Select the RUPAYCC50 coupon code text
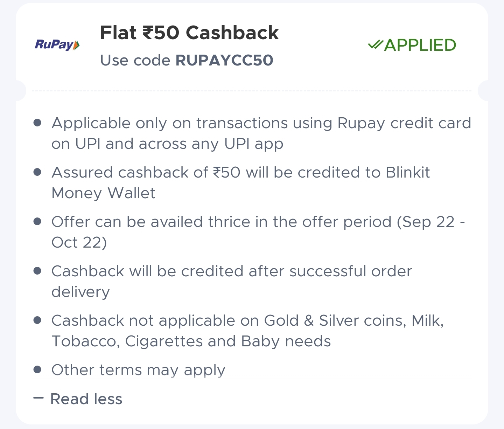 pos(224,60)
